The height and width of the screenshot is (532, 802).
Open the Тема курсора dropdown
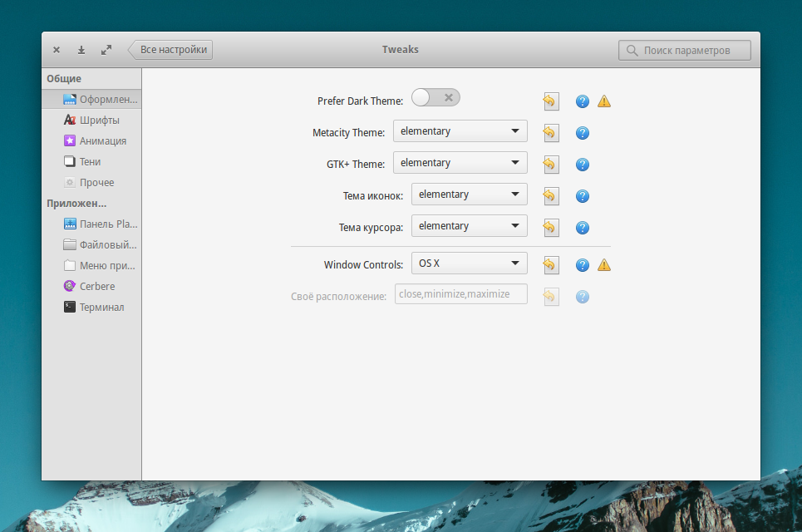click(470, 225)
